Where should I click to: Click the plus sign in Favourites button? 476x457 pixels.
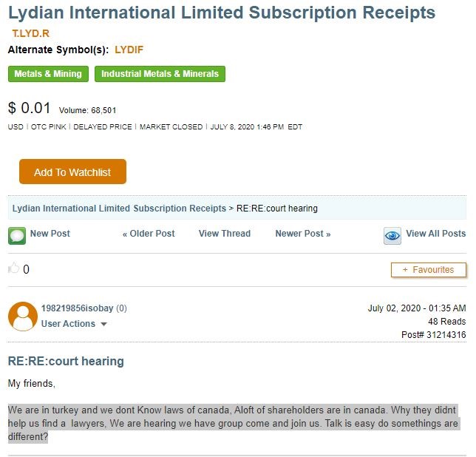coord(405,270)
